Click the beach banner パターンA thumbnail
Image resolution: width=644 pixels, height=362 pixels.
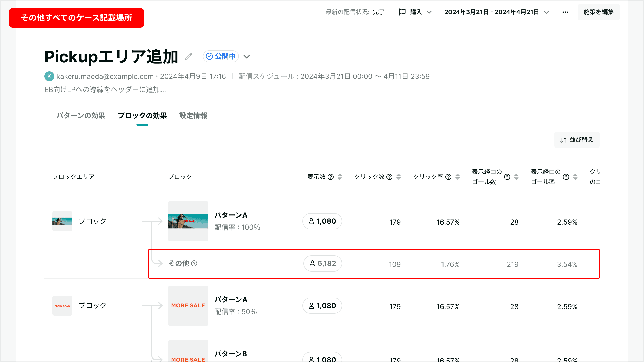click(x=188, y=221)
